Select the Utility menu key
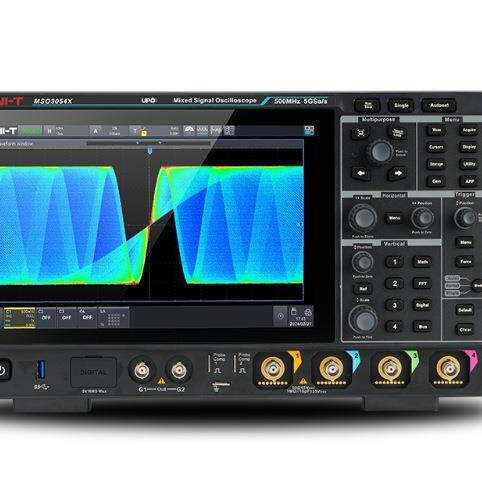Image resolution: width=482 pixels, height=482 pixels. 469,164
